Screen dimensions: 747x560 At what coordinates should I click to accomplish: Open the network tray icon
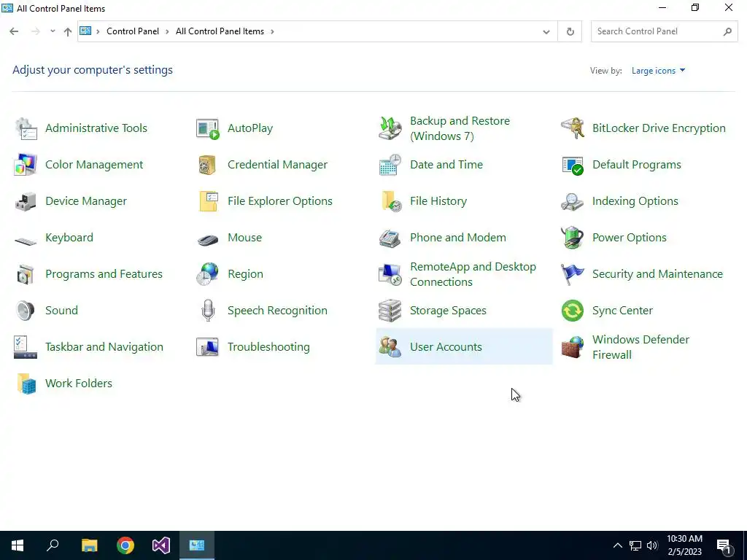coord(635,545)
